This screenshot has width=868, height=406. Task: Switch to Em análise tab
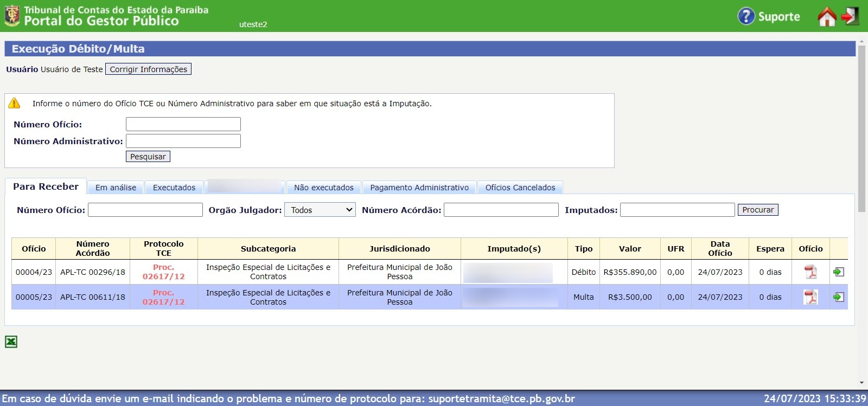coord(116,188)
